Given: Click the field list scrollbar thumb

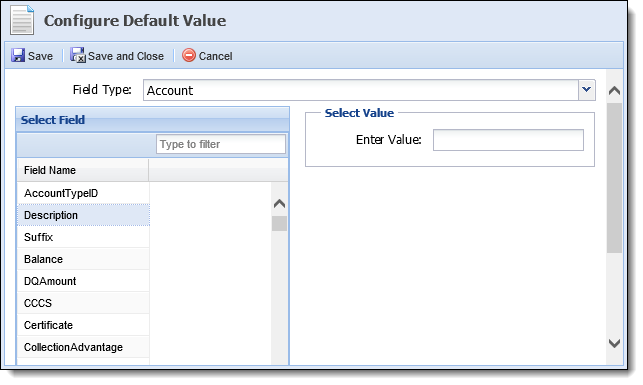Looking at the screenshot, I should click(x=279, y=223).
